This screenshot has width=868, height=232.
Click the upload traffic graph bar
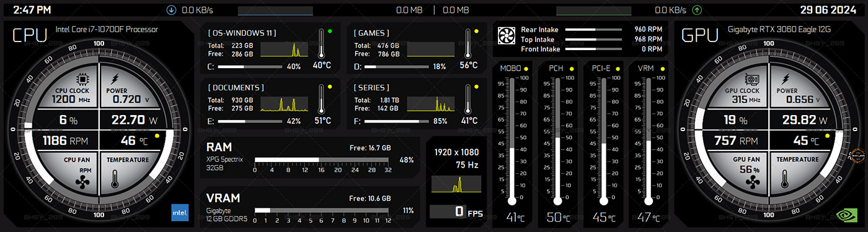[x=594, y=11]
